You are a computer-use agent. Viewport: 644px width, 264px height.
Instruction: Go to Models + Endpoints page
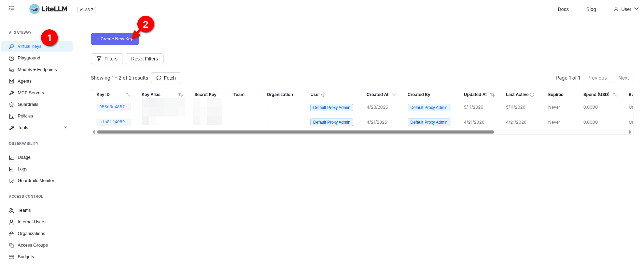pos(37,70)
